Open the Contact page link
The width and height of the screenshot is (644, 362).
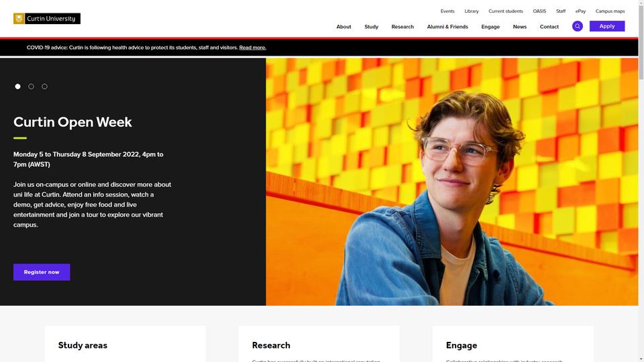[549, 27]
